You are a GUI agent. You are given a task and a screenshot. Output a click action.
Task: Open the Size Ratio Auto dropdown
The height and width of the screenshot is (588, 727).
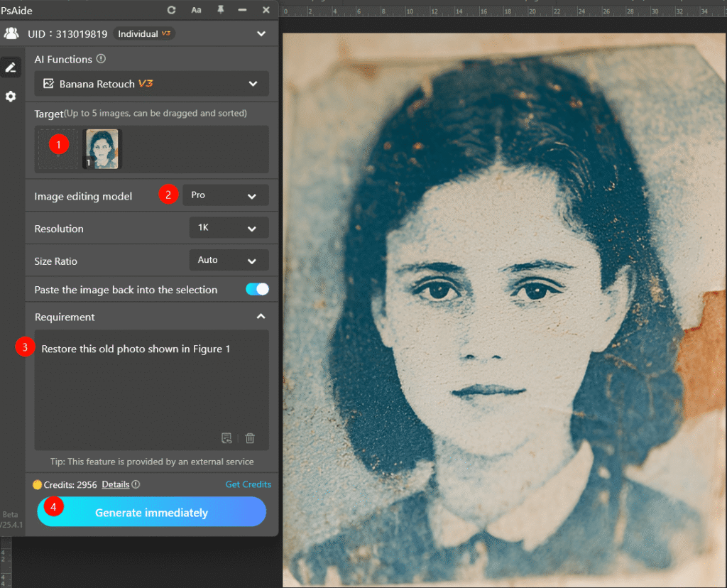pyautogui.click(x=229, y=261)
